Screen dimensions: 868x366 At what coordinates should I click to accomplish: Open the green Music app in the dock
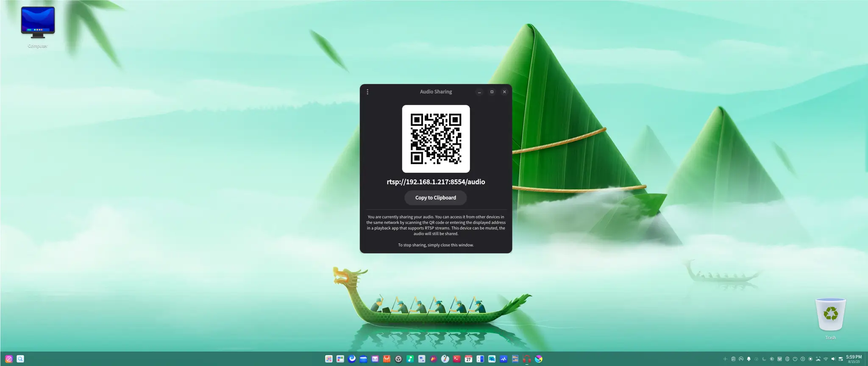pyautogui.click(x=410, y=359)
